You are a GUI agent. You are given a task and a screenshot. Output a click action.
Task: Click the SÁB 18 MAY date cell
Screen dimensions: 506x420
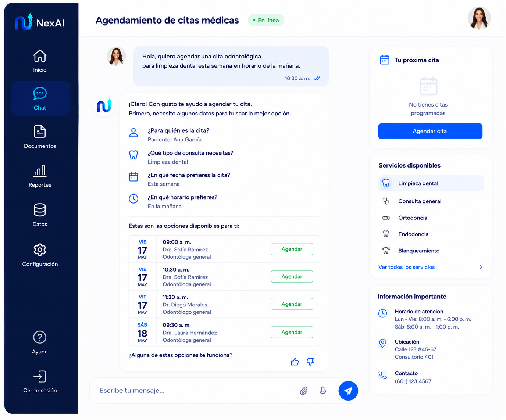click(143, 332)
